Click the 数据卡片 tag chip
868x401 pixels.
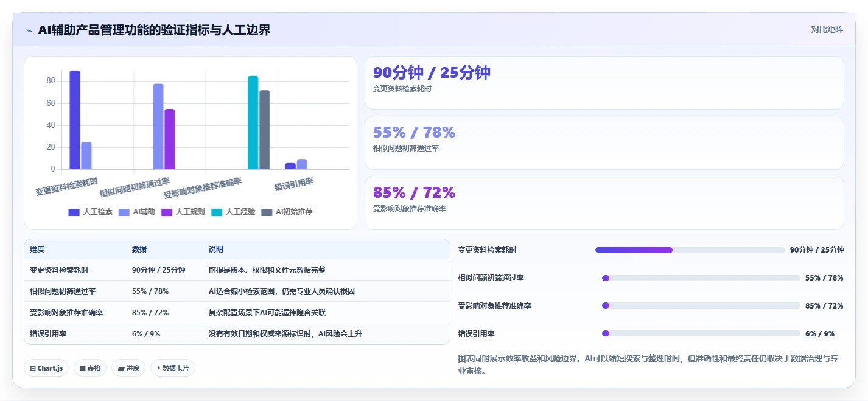pos(173,368)
